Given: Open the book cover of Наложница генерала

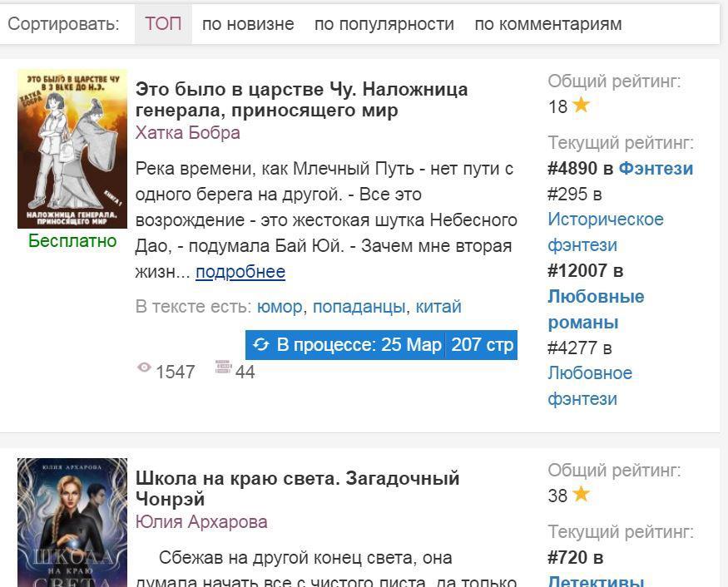Looking at the screenshot, I should 72,149.
